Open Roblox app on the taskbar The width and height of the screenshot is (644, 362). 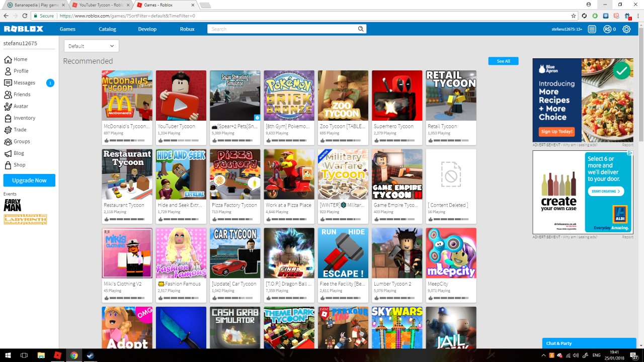[x=57, y=355]
